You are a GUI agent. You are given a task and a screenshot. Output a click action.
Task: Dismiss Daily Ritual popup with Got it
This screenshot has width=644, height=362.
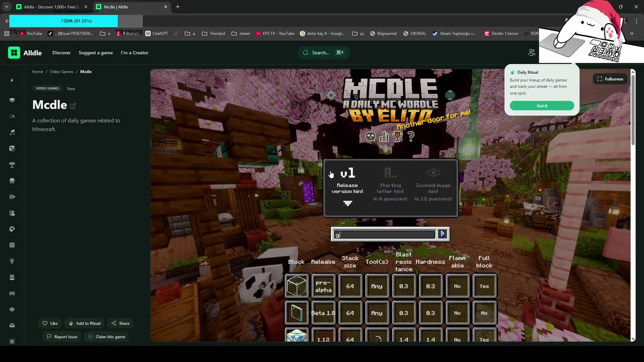[x=542, y=106]
